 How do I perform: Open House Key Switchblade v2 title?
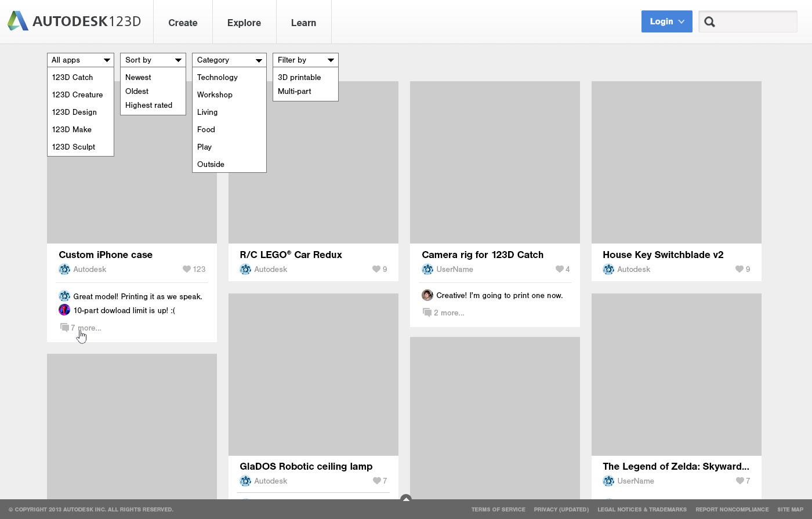click(x=663, y=255)
